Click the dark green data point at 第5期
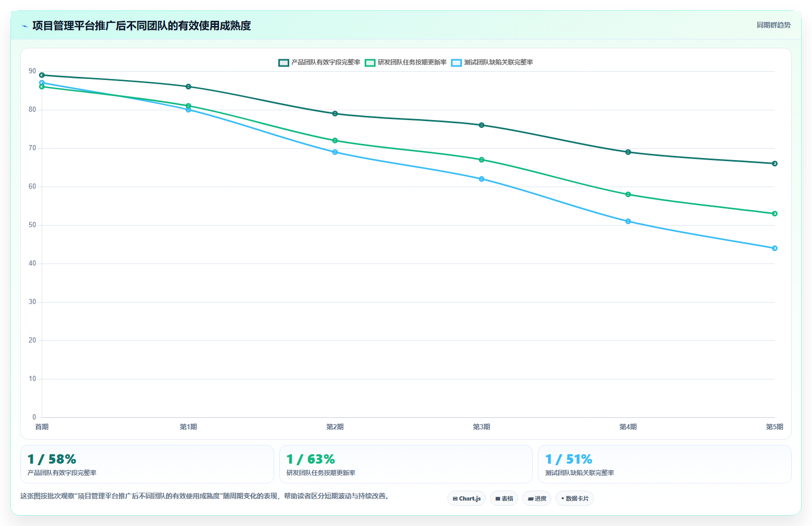Image resolution: width=812 pixels, height=526 pixels. 775,164
